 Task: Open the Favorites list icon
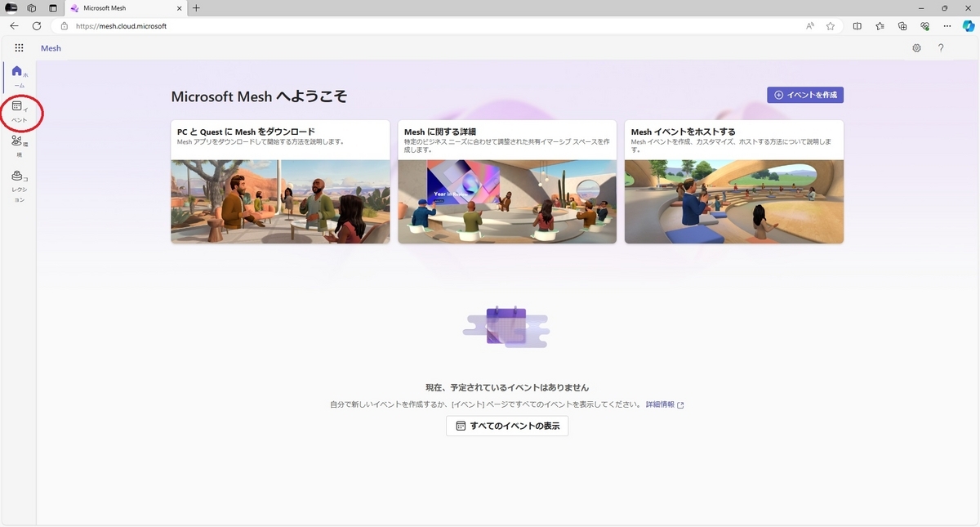click(x=880, y=26)
